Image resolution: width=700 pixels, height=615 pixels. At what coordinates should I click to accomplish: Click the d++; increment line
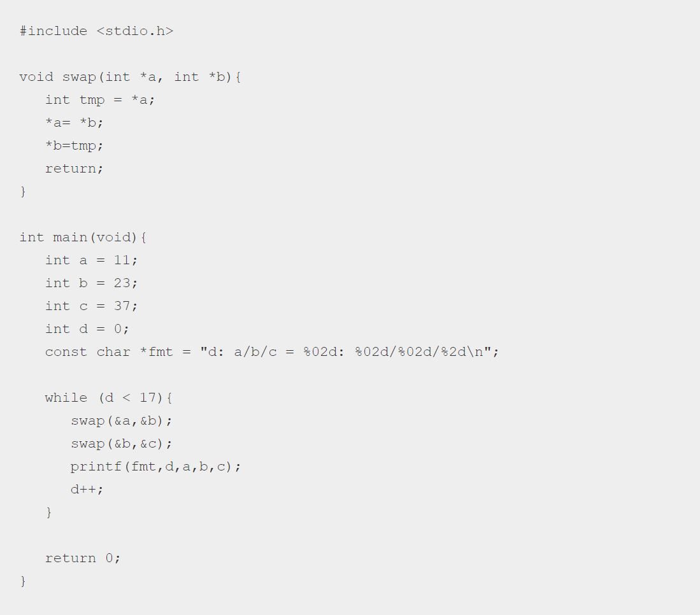click(87, 490)
